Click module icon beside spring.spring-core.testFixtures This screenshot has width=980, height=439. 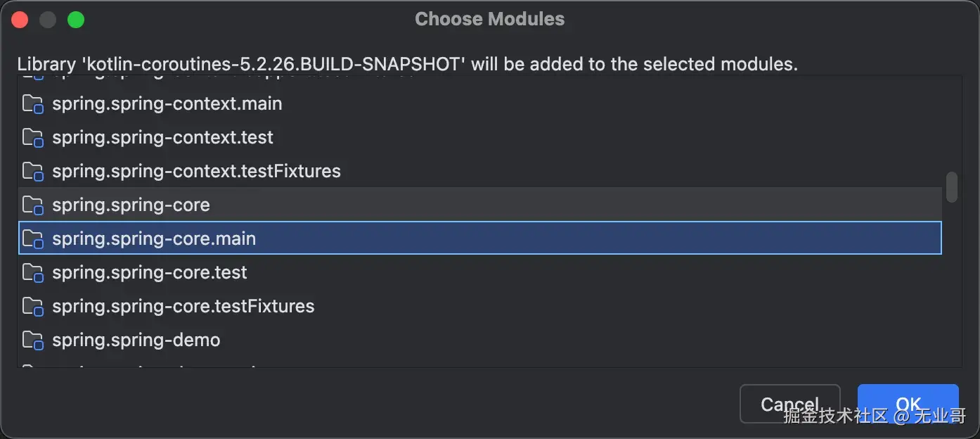pos(33,307)
